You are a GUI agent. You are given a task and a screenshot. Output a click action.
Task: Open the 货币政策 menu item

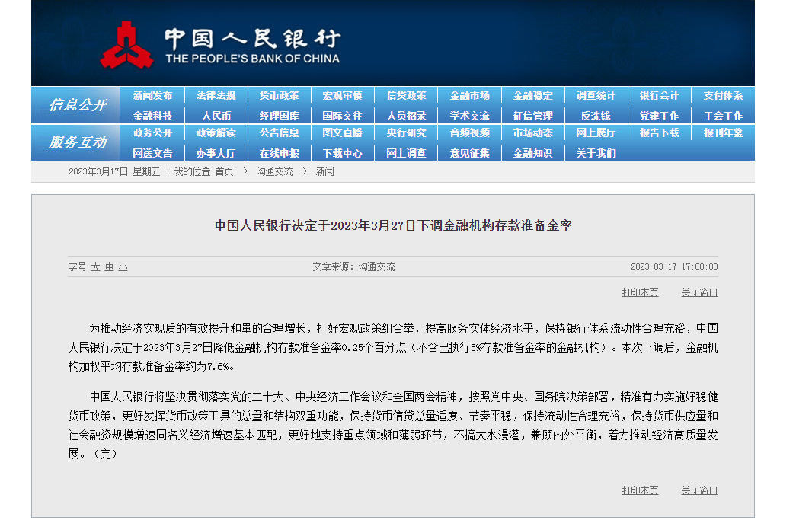pos(278,94)
